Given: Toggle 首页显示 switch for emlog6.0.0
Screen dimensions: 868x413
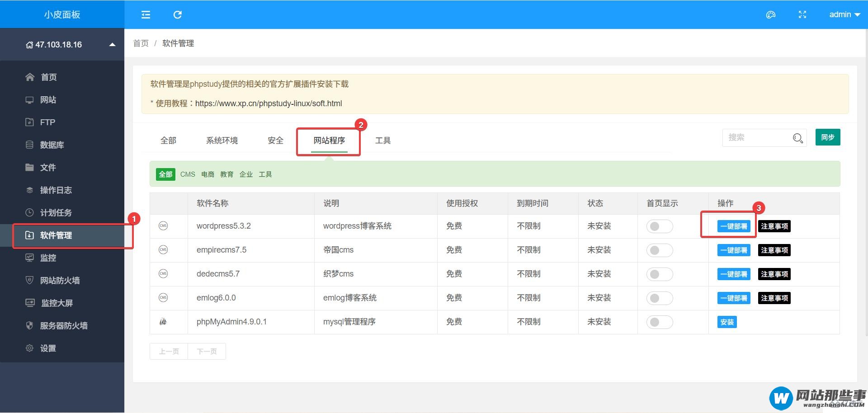Looking at the screenshot, I should click(x=660, y=298).
